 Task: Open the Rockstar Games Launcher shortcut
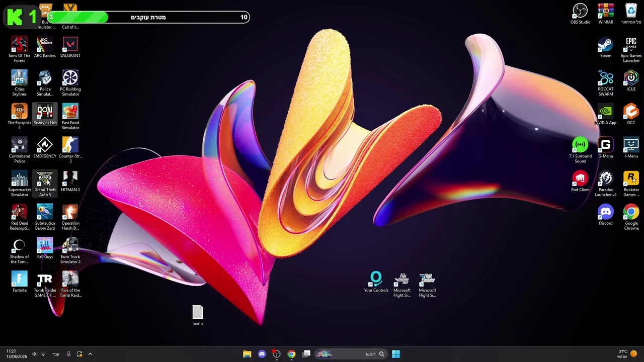[x=631, y=184]
